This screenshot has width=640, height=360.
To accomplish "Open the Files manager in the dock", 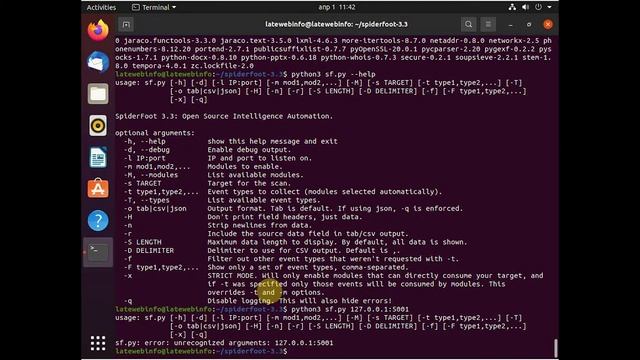I will (x=98, y=93).
